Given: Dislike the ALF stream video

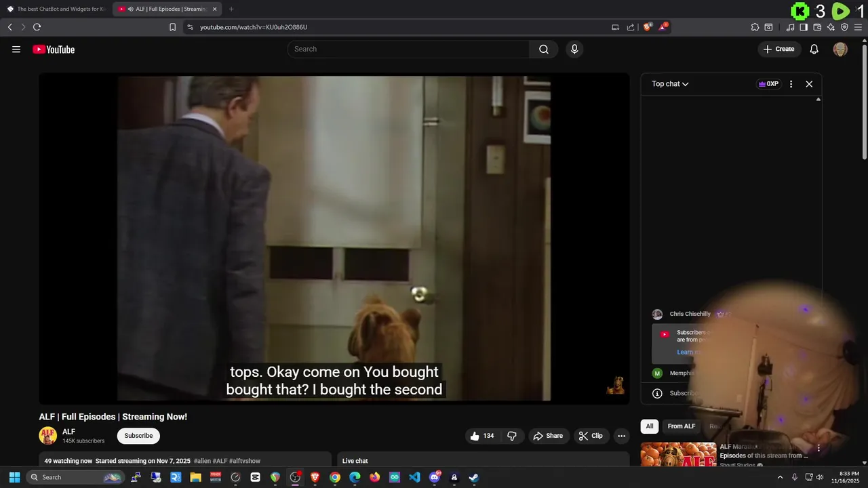Looking at the screenshot, I should point(512,436).
